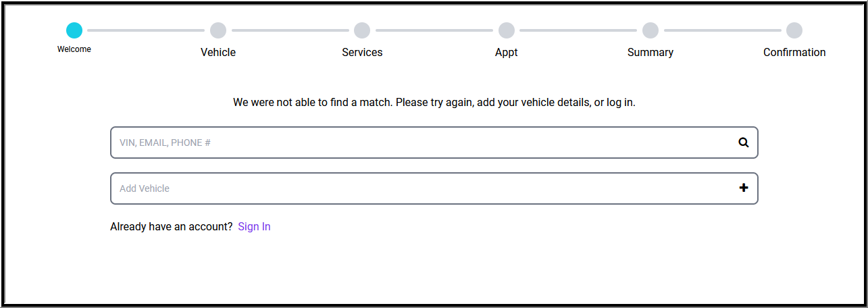
Task: Select the Appt step circle
Action: coord(507,30)
